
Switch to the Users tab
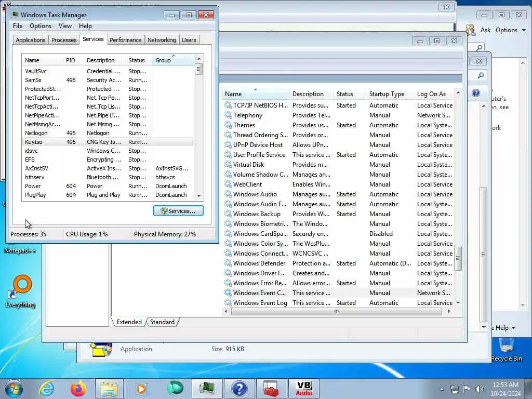coord(189,40)
